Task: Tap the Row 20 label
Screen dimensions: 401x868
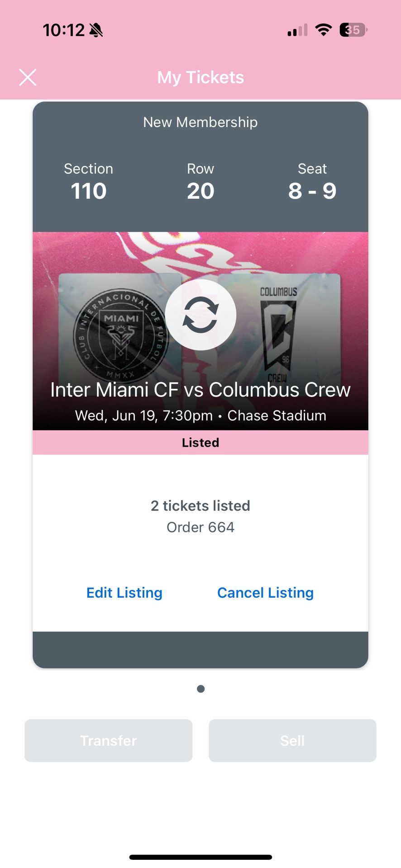Action: (200, 181)
